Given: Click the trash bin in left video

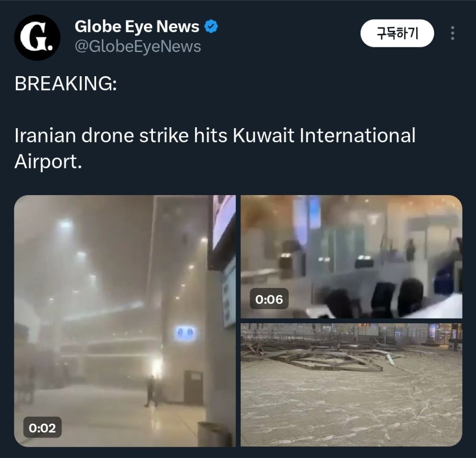Looking at the screenshot, I should [214, 434].
